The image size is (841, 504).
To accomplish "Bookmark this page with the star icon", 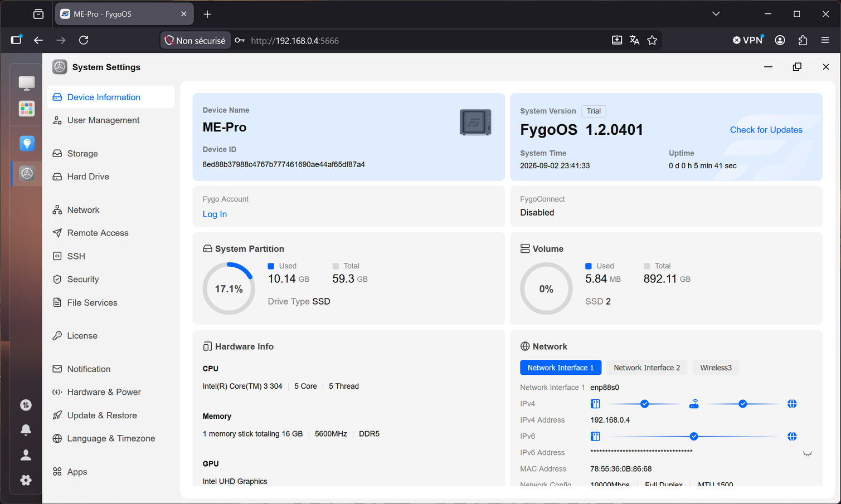I will tap(652, 40).
